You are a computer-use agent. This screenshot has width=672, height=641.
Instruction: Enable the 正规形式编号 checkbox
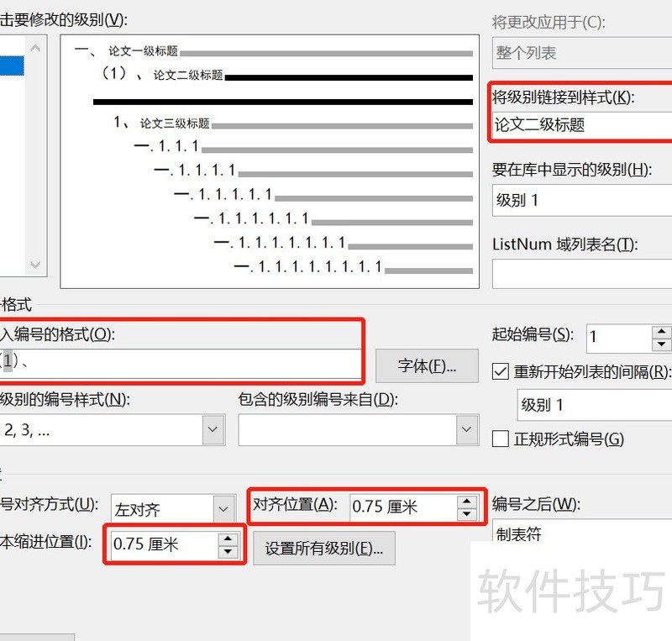coord(500,439)
